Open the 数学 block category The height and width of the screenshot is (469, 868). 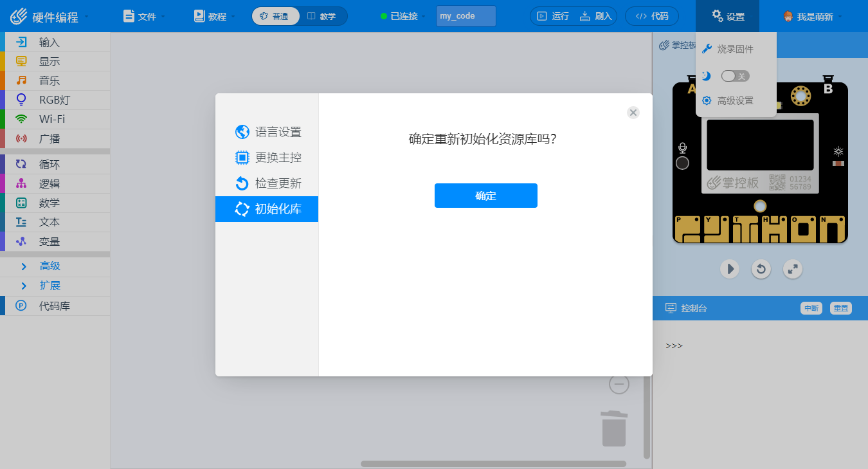click(55, 203)
